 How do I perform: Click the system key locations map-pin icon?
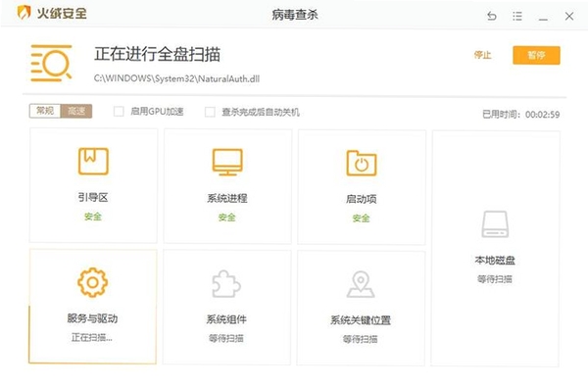click(361, 284)
